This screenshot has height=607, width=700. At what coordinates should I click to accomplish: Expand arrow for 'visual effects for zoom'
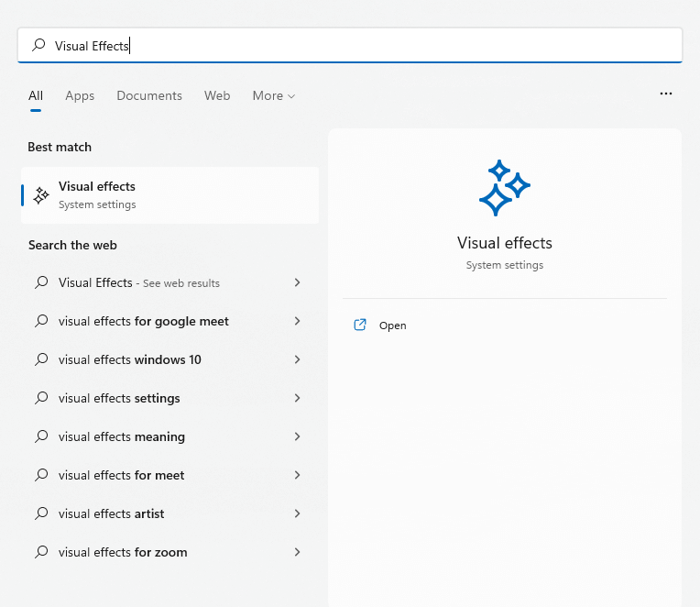click(297, 552)
